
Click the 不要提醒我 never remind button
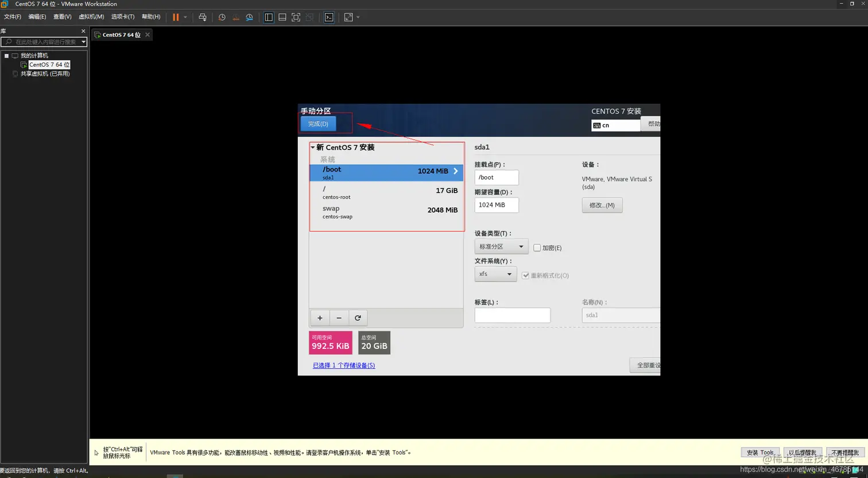point(845,453)
